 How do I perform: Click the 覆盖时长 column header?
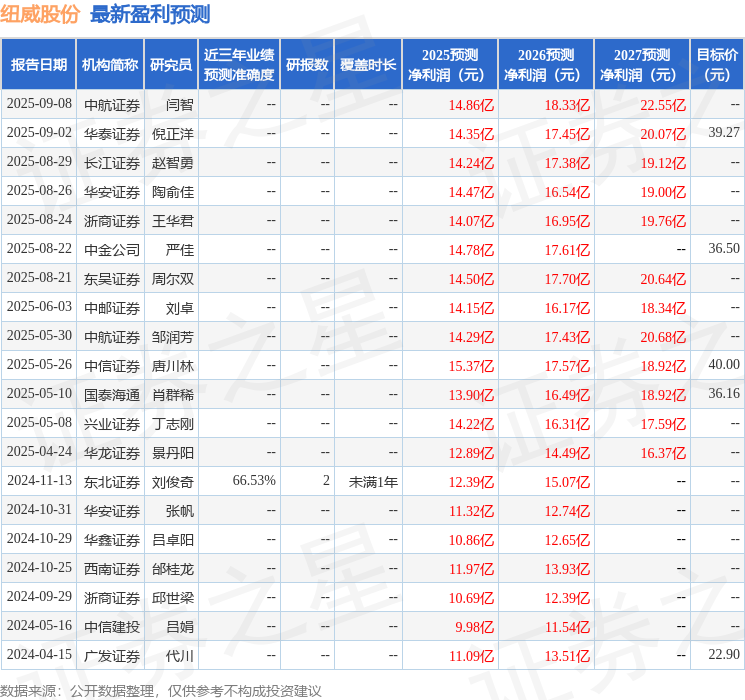click(368, 65)
